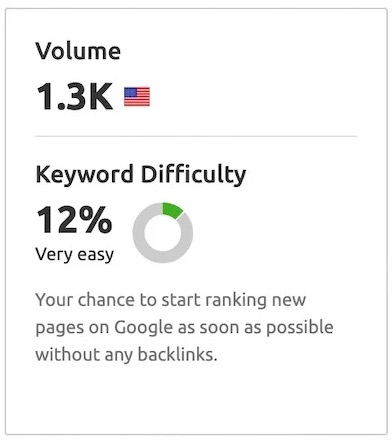Viewport: 392px width, 442px height.
Task: Click the 'Your chance to start ranking' text
Action: (x=151, y=300)
